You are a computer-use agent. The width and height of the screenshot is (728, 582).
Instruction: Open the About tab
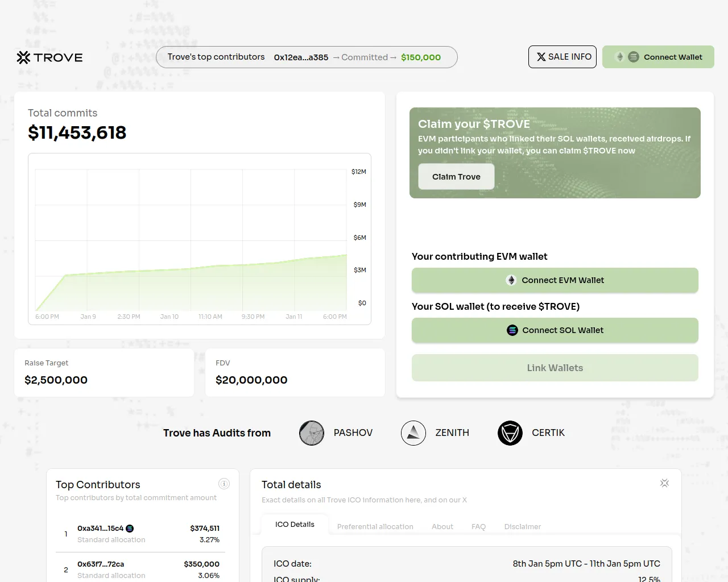pos(442,526)
